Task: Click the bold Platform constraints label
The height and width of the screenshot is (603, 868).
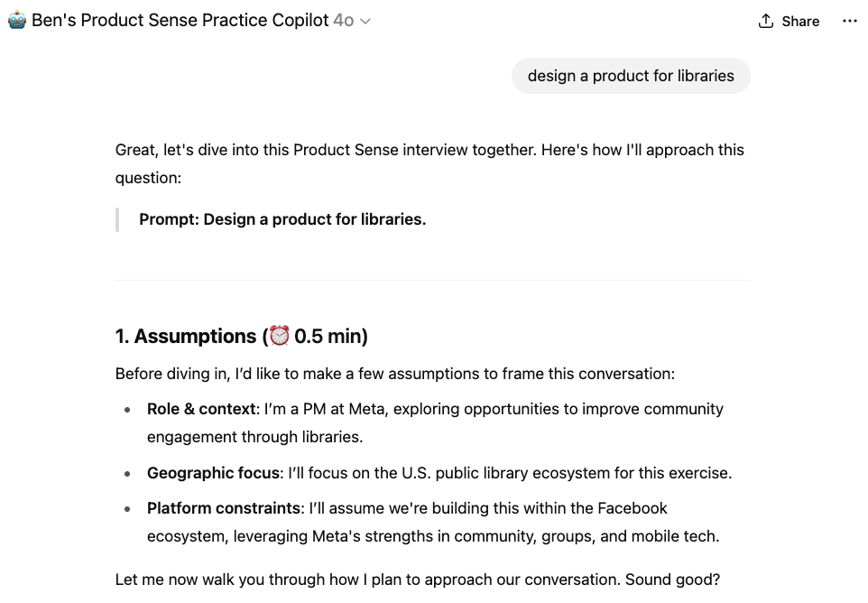Action: tap(224, 507)
